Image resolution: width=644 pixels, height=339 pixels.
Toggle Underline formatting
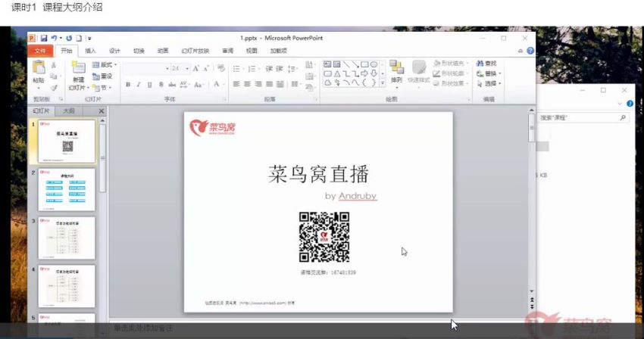pos(149,85)
